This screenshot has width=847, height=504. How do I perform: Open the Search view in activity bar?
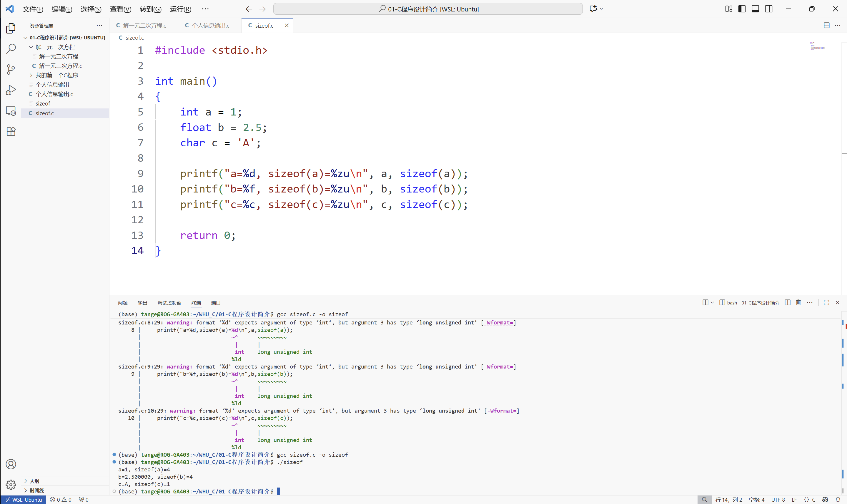(11, 49)
